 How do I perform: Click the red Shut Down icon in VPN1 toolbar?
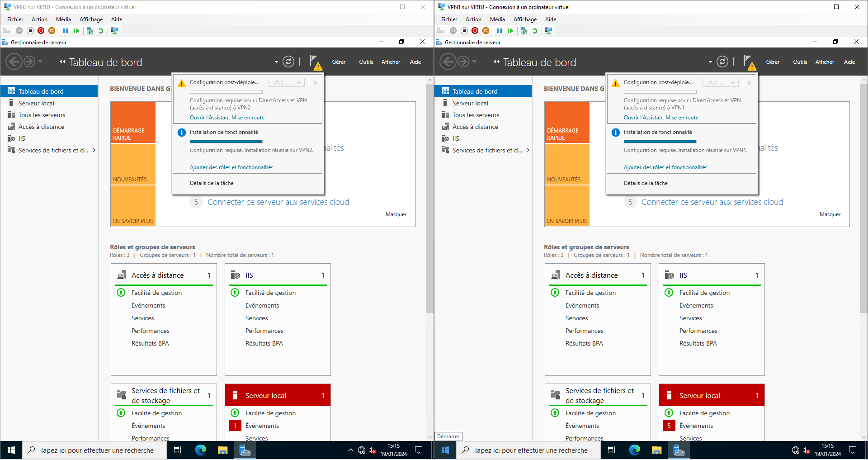(475, 31)
